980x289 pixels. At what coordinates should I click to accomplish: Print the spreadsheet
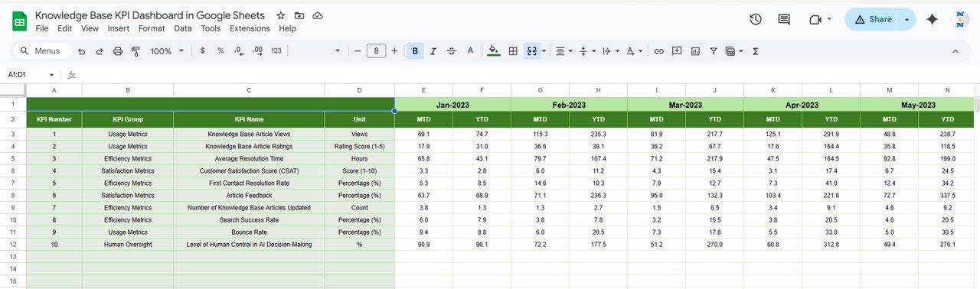click(x=118, y=51)
